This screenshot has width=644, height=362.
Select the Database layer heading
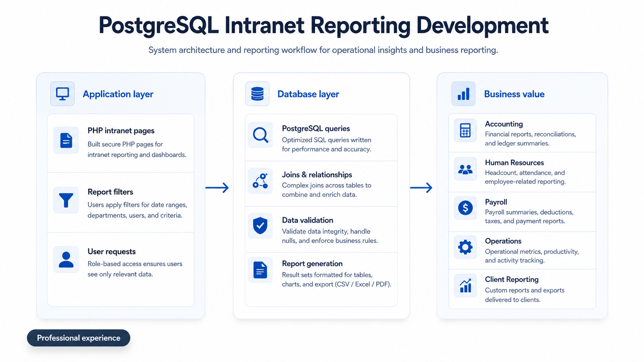(x=308, y=94)
